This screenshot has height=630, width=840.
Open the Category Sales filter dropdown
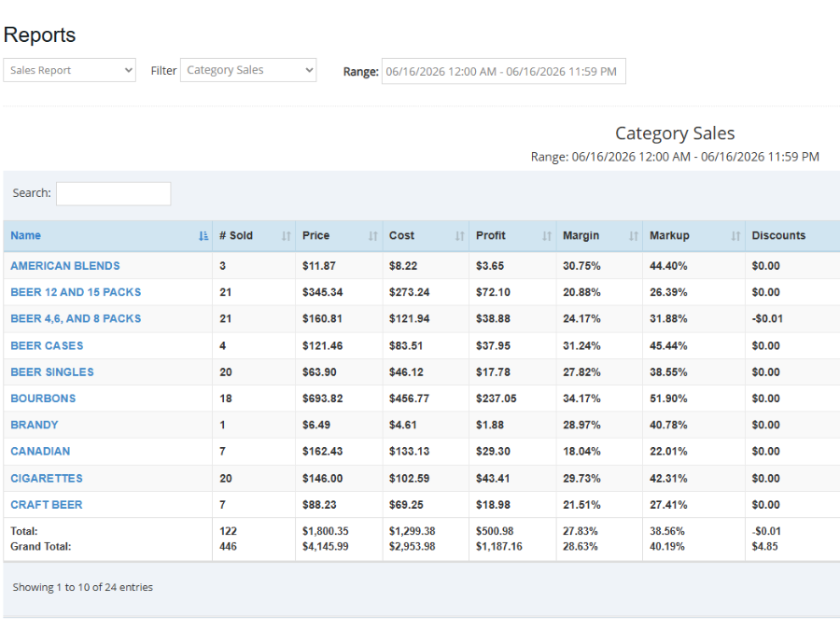248,70
